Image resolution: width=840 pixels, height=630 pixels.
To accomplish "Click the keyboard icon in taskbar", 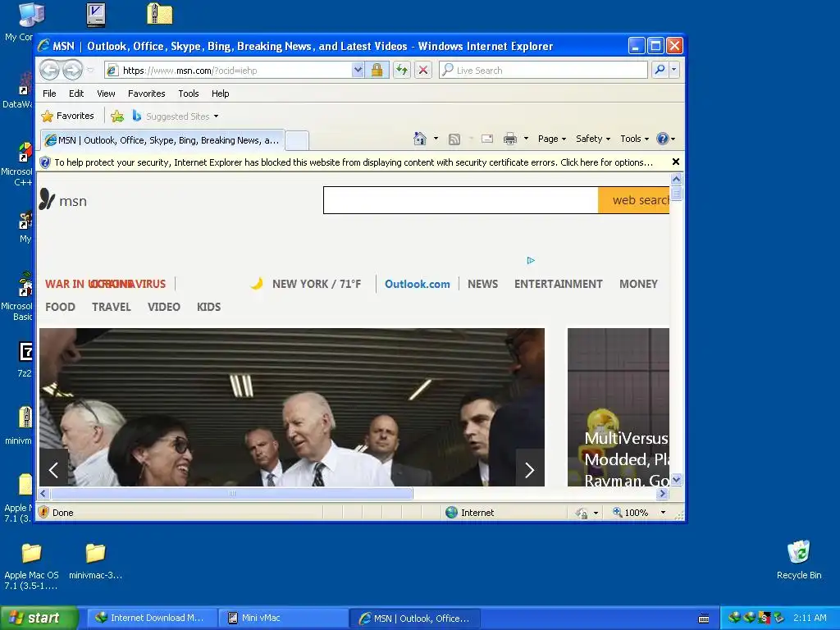I will [704, 619].
